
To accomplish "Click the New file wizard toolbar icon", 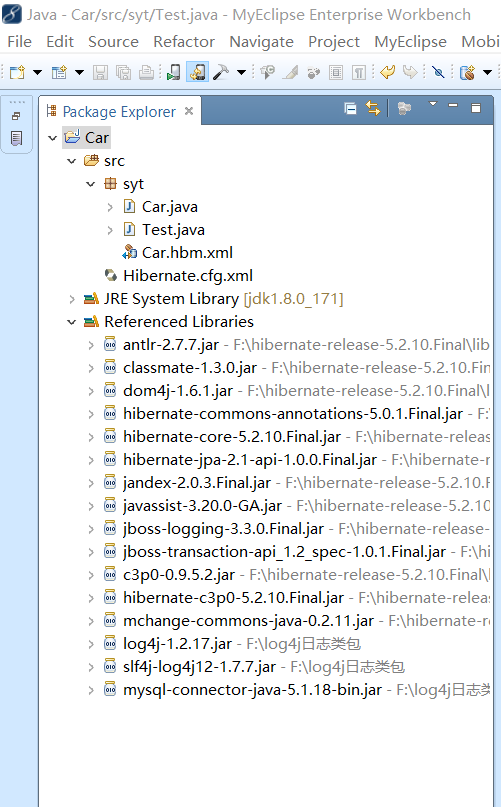I will 17,72.
